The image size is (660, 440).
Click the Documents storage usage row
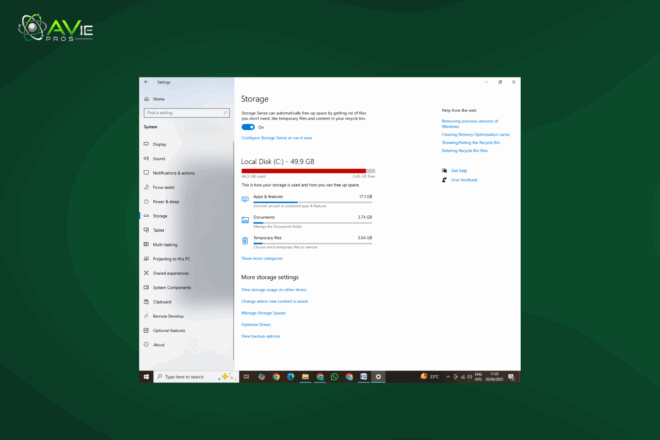(307, 221)
